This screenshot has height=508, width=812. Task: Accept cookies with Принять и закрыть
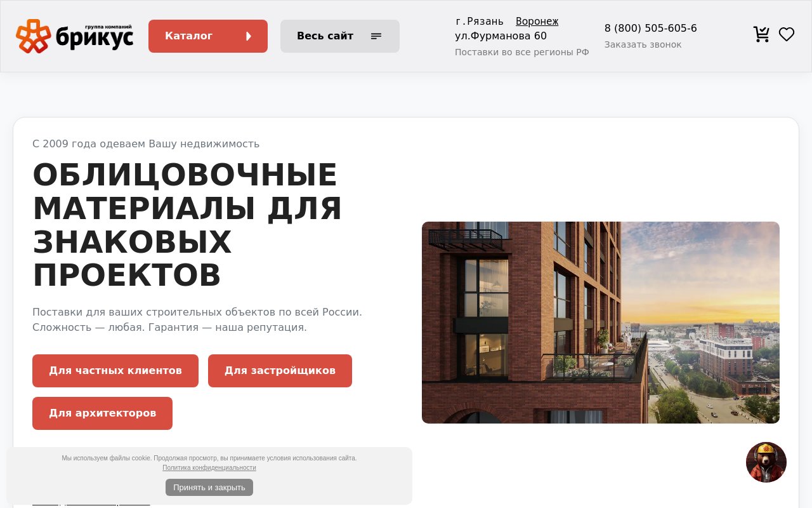[209, 488]
